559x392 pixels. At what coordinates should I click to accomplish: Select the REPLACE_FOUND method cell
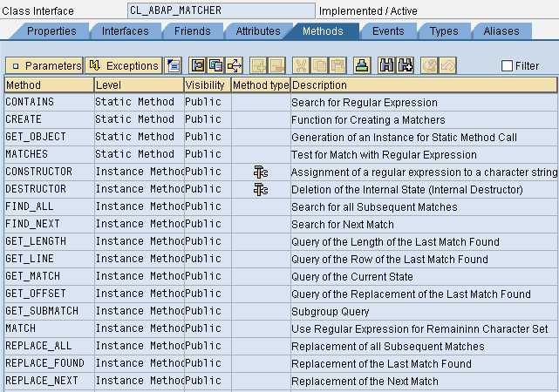[x=49, y=363]
